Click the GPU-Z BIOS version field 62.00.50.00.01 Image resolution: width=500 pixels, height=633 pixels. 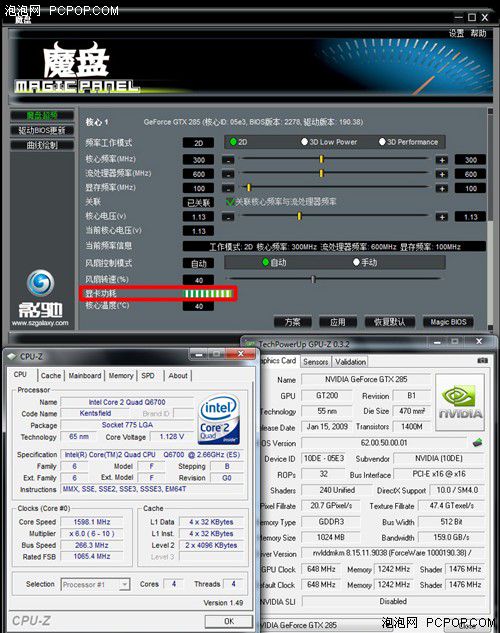click(x=384, y=442)
